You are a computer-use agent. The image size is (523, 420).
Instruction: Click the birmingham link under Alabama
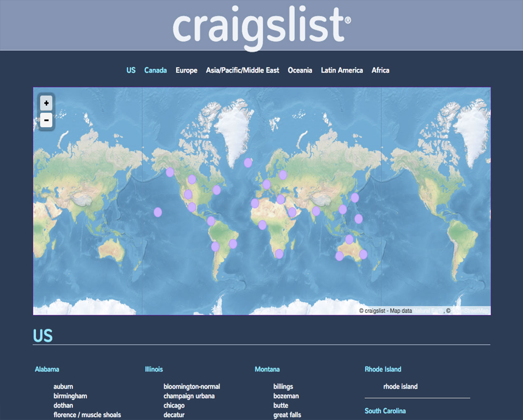(70, 396)
